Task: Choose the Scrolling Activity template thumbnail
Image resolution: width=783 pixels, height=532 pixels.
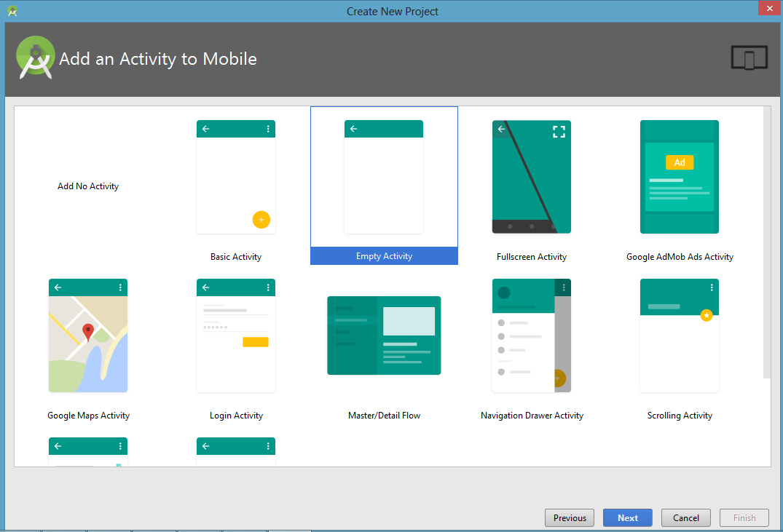Action: click(679, 336)
